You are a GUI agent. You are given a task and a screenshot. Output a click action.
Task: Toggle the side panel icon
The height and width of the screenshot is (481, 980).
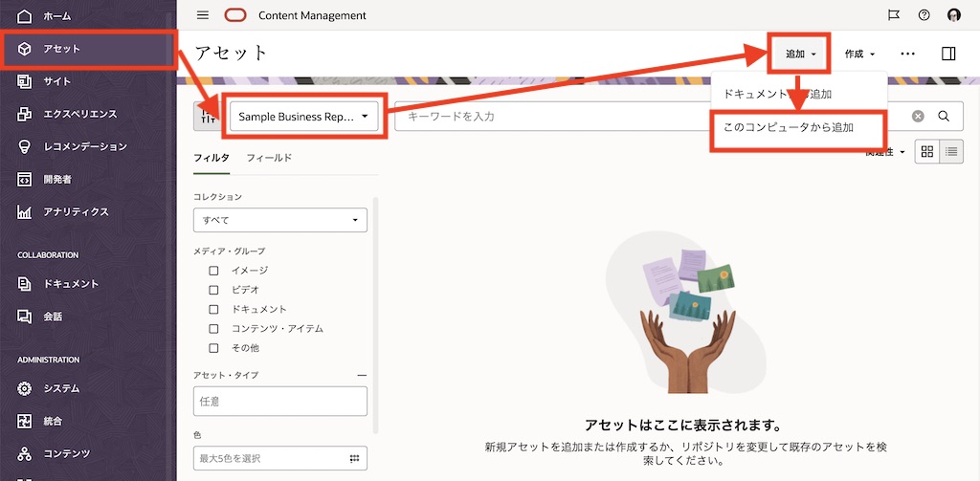pos(948,55)
